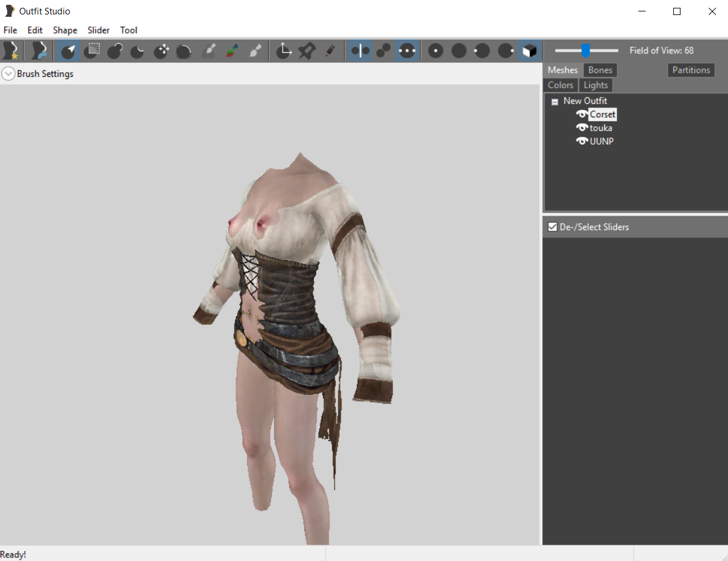Screen dimensions: 728x561
Task: Click the Partitions tab button
Action: (x=691, y=70)
